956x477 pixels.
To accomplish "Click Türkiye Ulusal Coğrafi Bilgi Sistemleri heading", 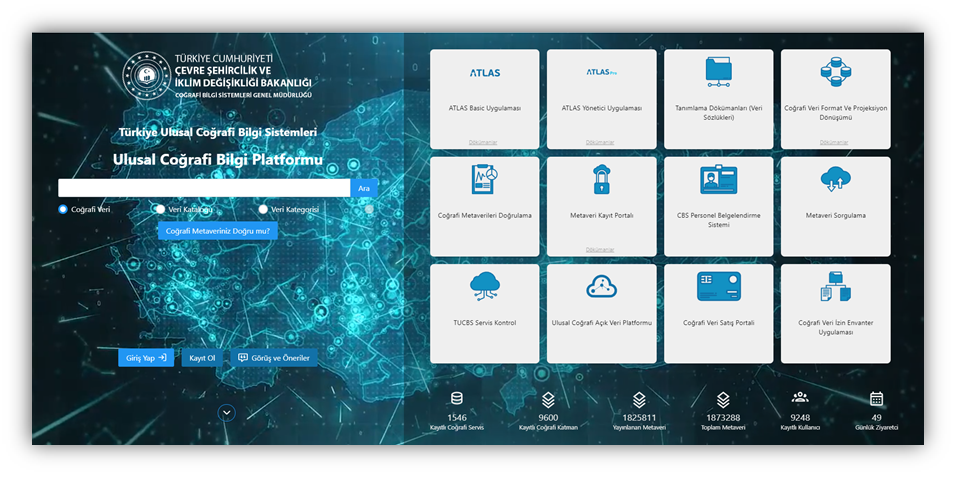I will [x=218, y=132].
